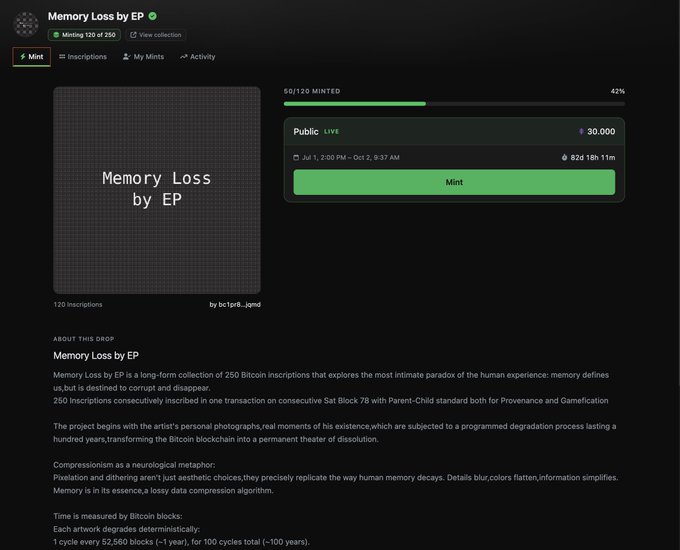Click the LIVE status label
The height and width of the screenshot is (550, 680).
coord(331,131)
